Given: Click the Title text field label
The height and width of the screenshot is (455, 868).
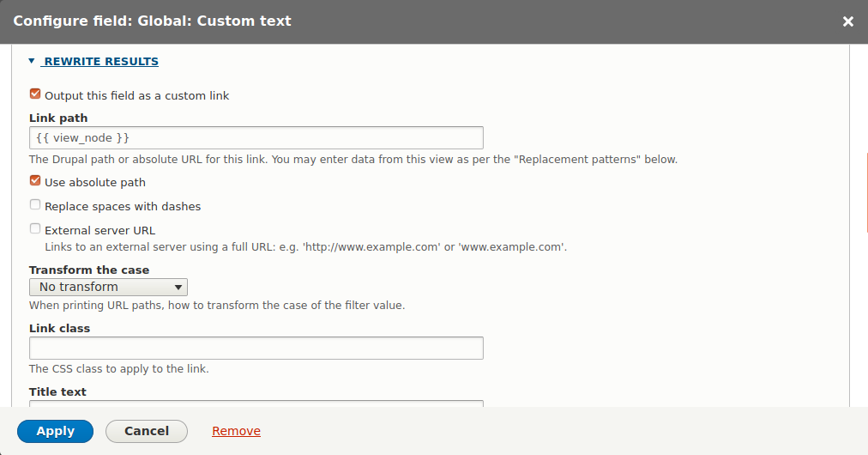Looking at the screenshot, I should [57, 391].
